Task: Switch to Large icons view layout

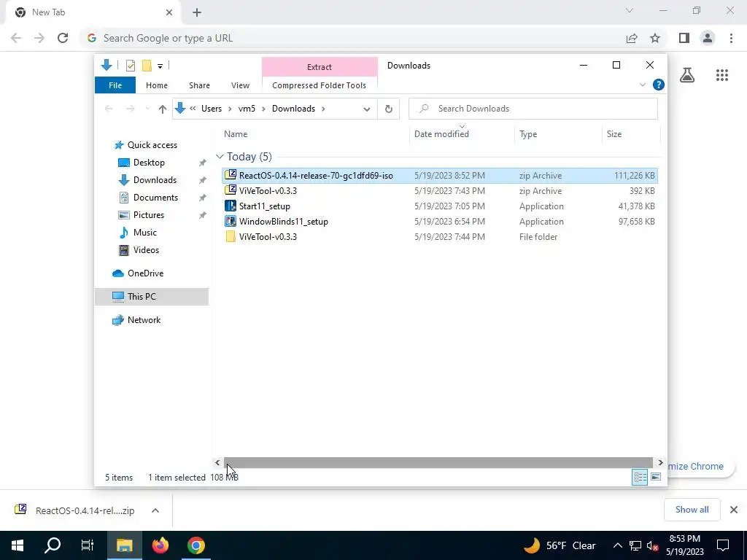Action: pyautogui.click(x=656, y=477)
